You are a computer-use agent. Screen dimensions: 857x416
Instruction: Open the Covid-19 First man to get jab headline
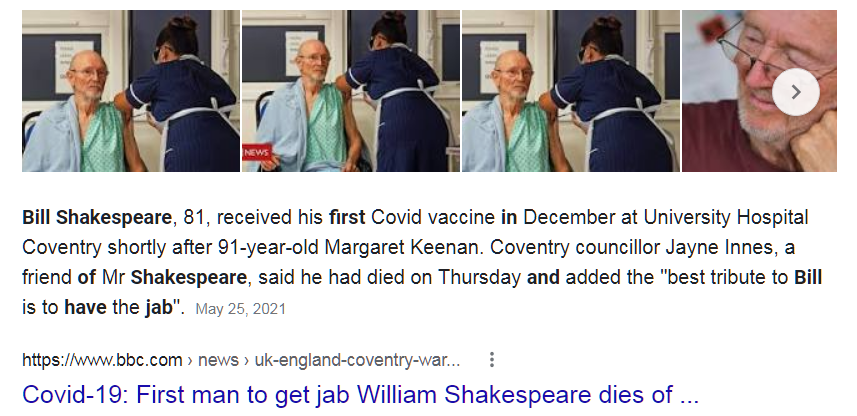[x=360, y=394]
